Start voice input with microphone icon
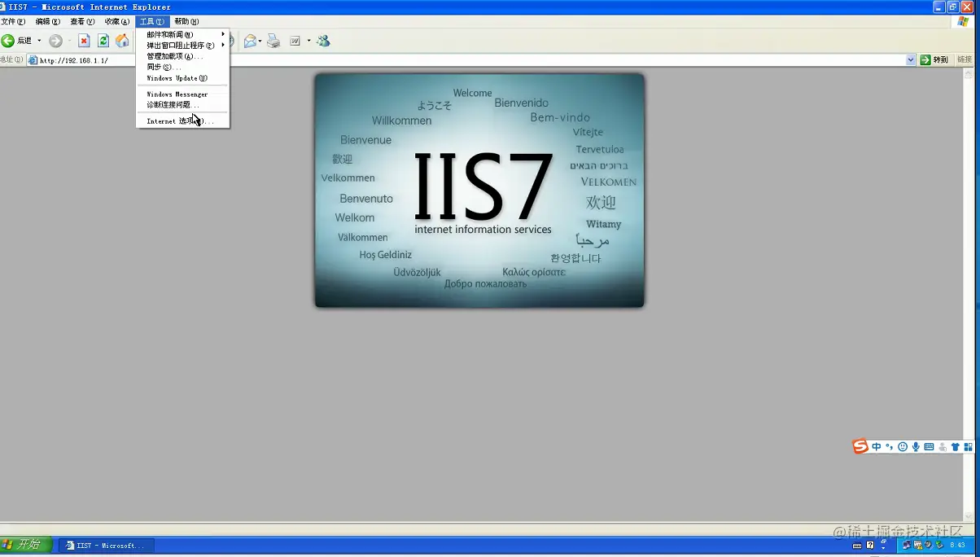 [916, 447]
